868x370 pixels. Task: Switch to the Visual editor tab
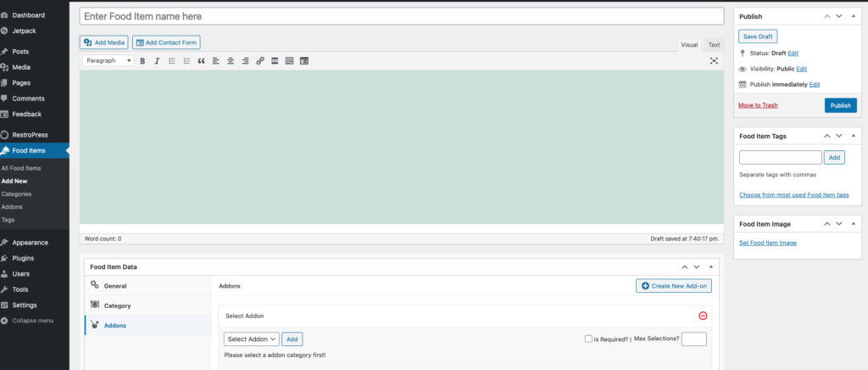pos(689,45)
